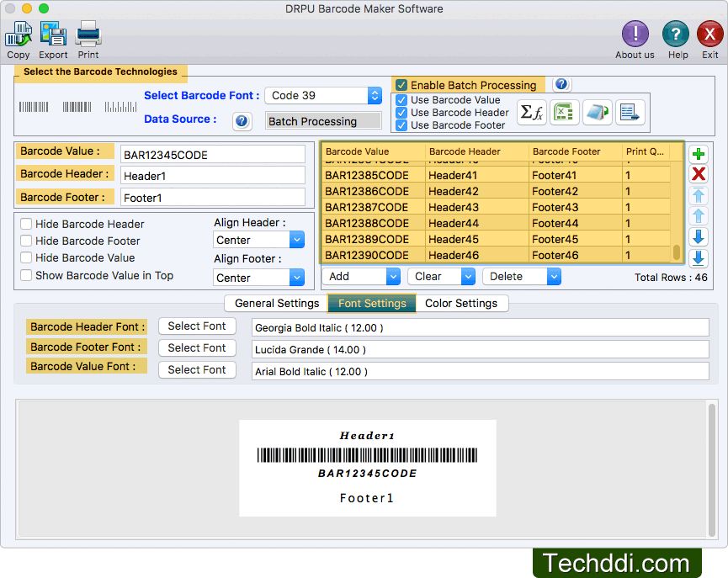This screenshot has width=728, height=578.
Task: Select the third postal barcode technology icon
Action: 120,107
